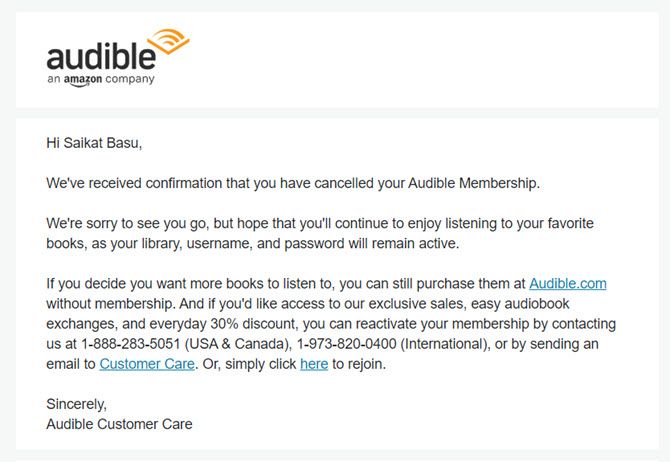Click the orange sound-wave icon in the logo
Image resolution: width=670 pixels, height=462 pixels.
pyautogui.click(x=171, y=46)
